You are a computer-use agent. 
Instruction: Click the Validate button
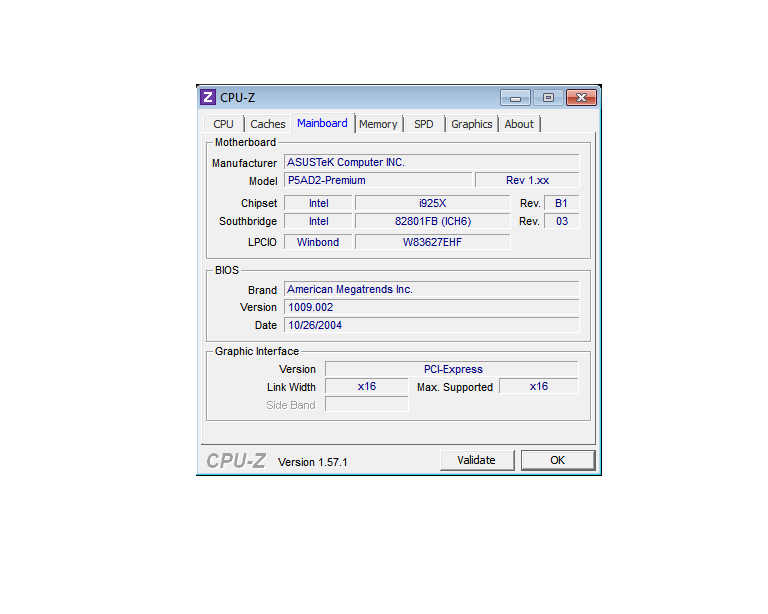pyautogui.click(x=477, y=460)
